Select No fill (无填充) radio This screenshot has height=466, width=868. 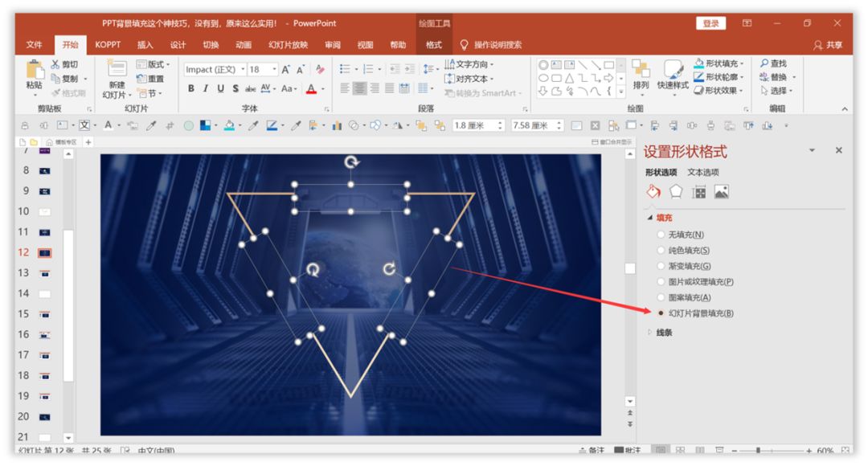pos(661,235)
